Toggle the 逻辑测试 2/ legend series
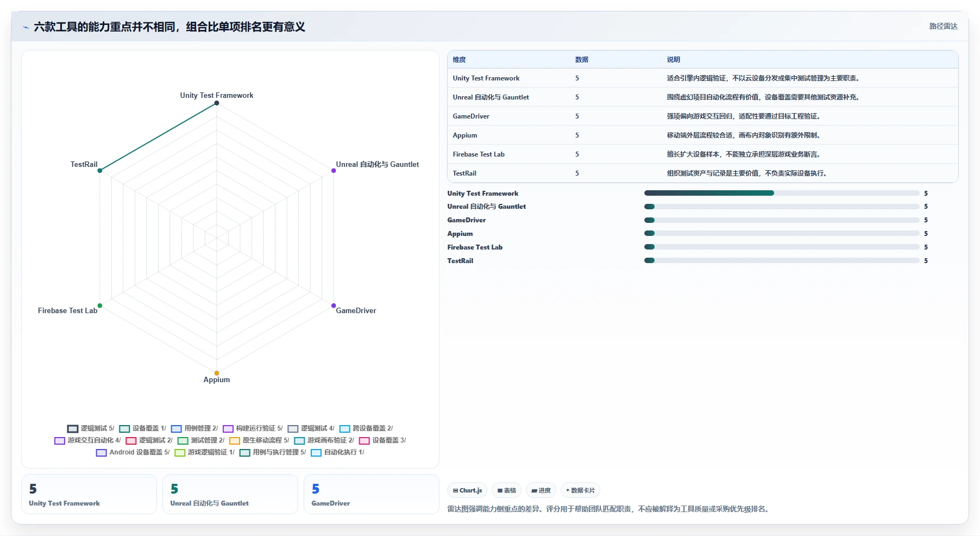The image size is (980, 536). coord(149,440)
